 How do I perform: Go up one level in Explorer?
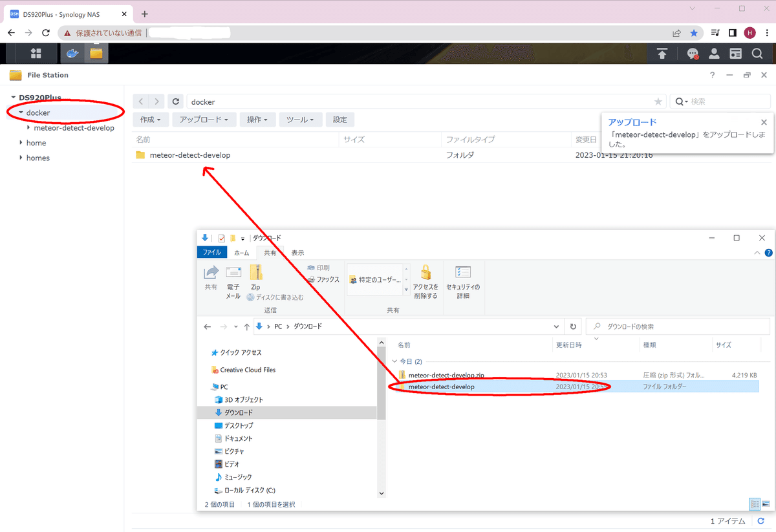click(x=246, y=326)
